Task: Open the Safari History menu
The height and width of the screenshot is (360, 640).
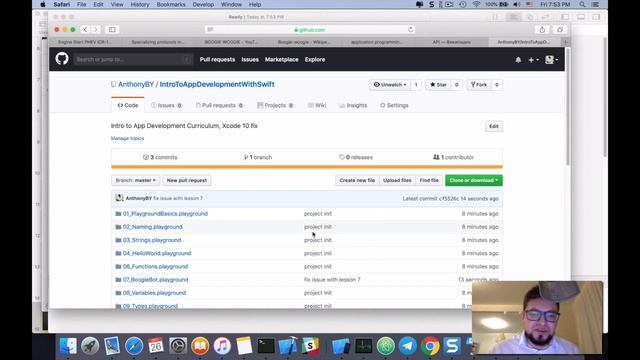Action: (x=140, y=4)
